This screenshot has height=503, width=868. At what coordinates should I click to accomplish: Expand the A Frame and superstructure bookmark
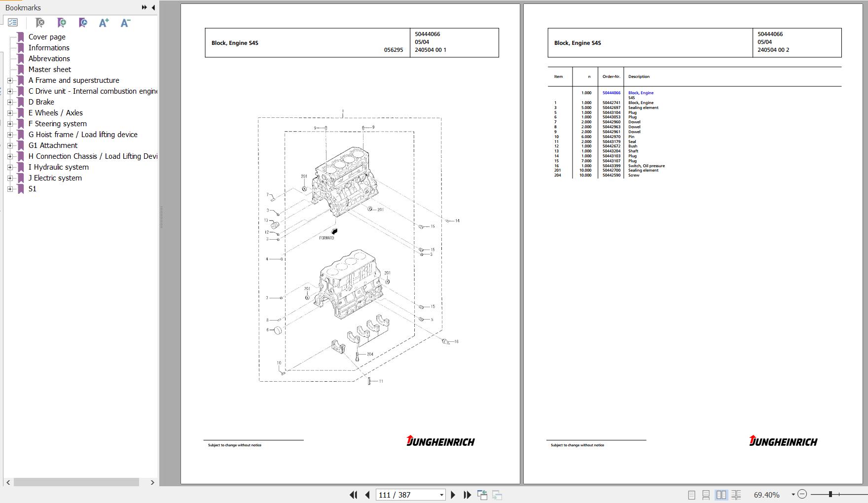click(10, 80)
